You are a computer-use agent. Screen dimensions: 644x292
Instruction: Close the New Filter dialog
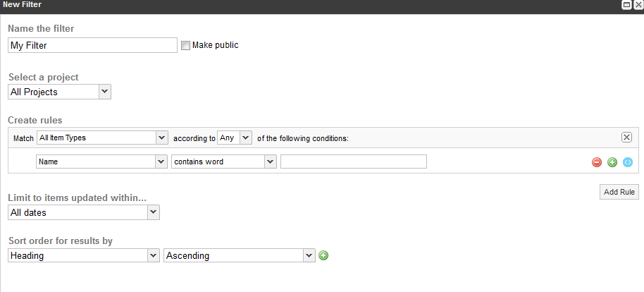point(638,5)
